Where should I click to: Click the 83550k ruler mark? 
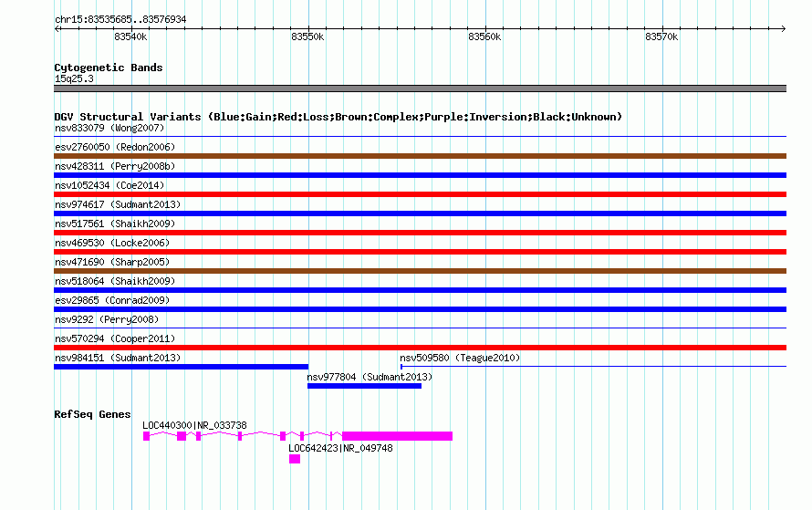307,36
